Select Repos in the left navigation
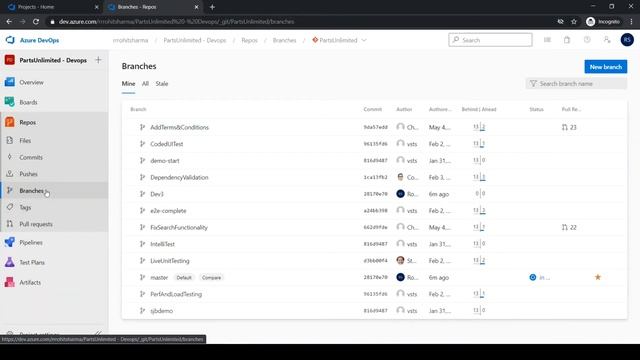Screen dimensions: 640x360 27,122
